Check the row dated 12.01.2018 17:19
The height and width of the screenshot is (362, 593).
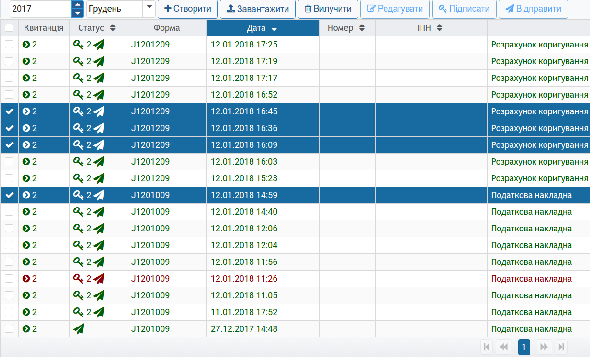click(x=9, y=61)
